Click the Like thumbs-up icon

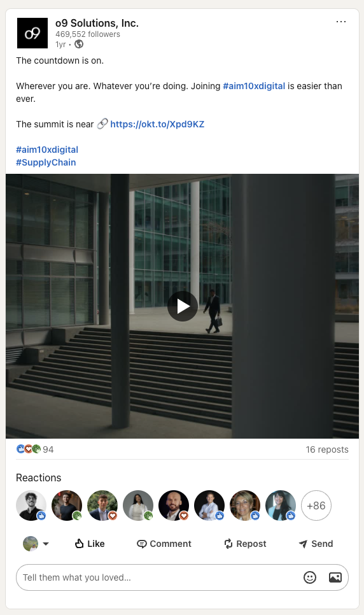(80, 544)
